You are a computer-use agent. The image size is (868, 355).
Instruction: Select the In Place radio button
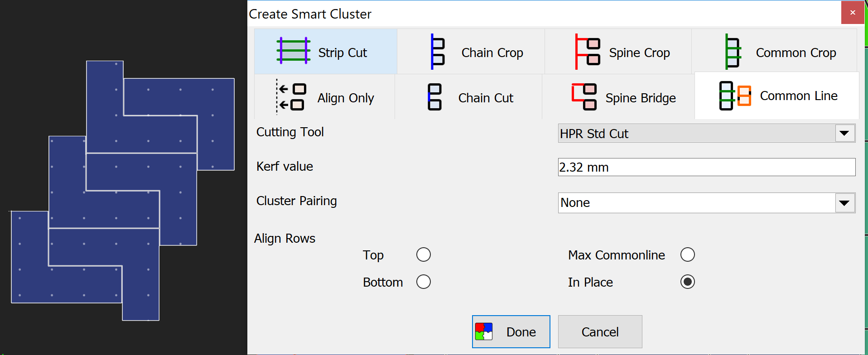(x=688, y=282)
